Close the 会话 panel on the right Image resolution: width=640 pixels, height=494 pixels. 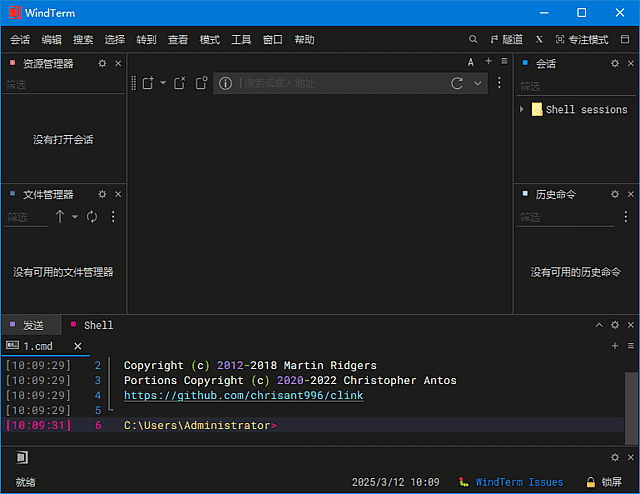(x=631, y=63)
